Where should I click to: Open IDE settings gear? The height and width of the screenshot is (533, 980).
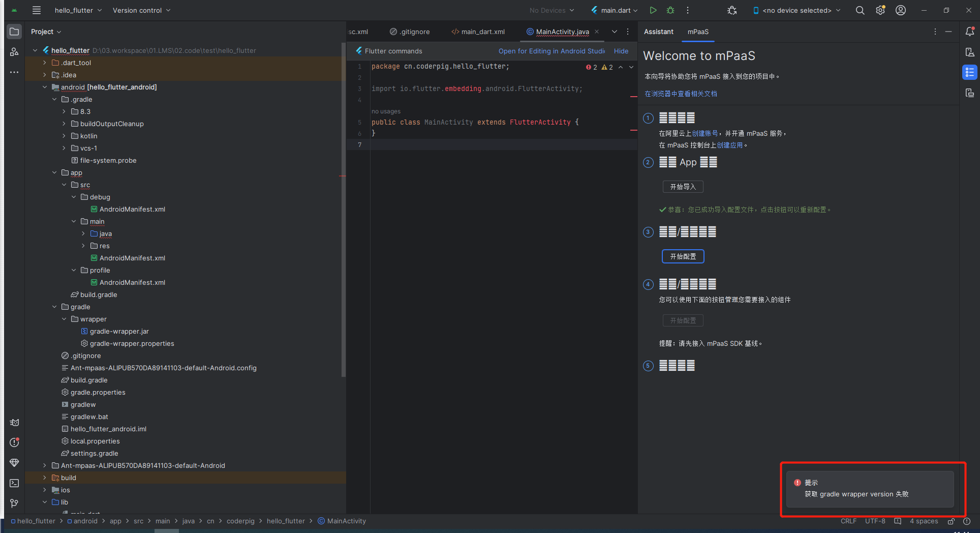point(880,10)
